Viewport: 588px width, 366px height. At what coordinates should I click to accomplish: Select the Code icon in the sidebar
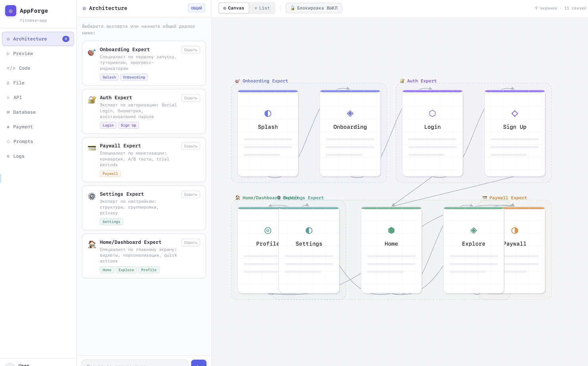(x=11, y=68)
